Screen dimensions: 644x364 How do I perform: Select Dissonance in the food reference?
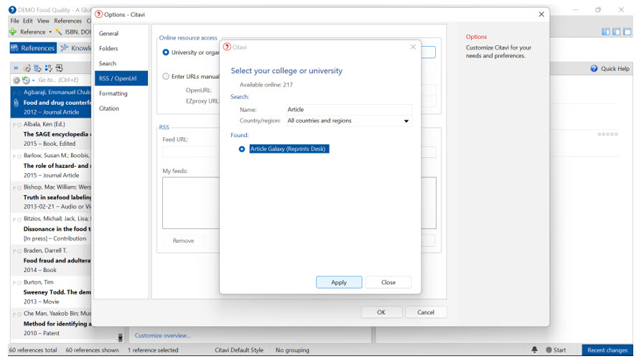(x=51, y=228)
